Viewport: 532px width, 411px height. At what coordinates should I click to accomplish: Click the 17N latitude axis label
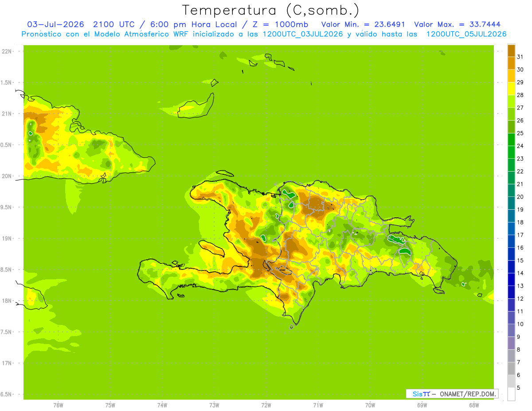pyautogui.click(x=6, y=363)
